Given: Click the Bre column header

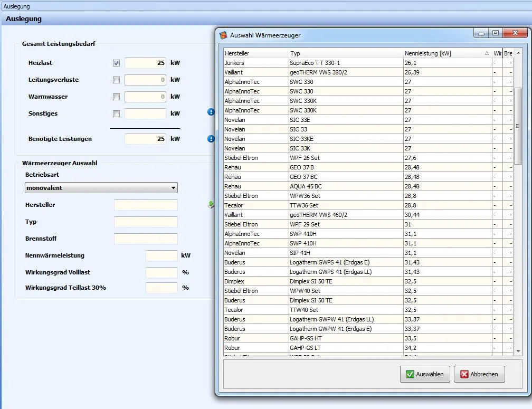Looking at the screenshot, I should 508,53.
